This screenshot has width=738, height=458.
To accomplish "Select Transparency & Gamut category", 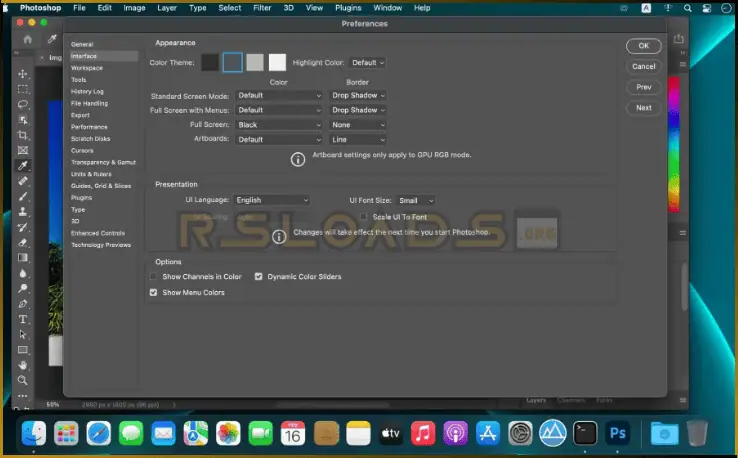I will click(x=103, y=162).
